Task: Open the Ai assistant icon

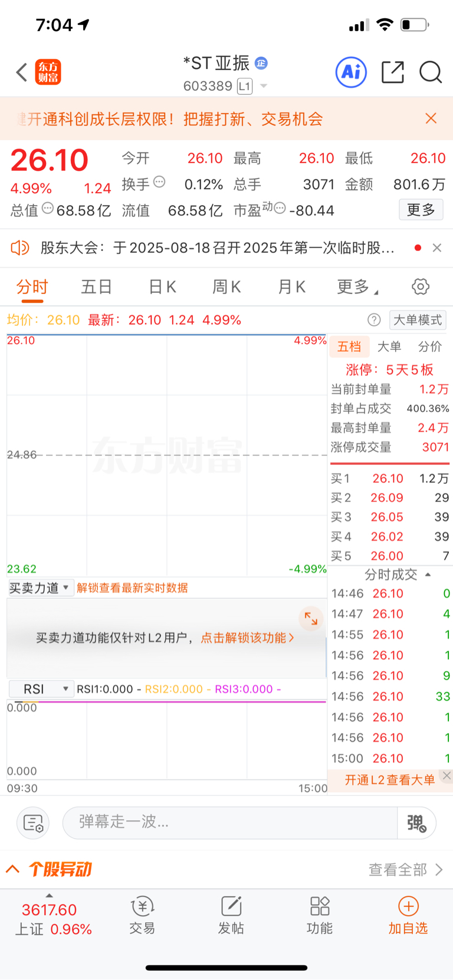Action: coord(351,72)
